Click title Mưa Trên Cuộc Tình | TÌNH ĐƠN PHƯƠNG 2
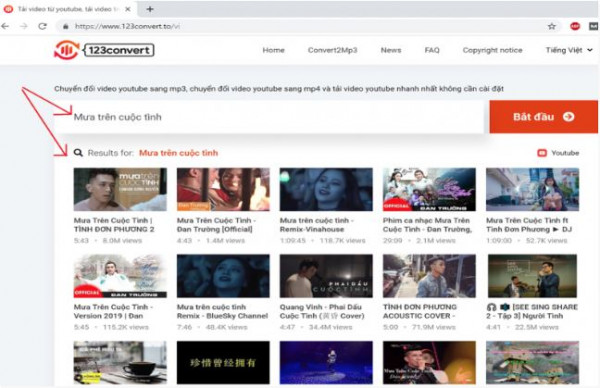This screenshot has height=388, width=600. pos(114,225)
